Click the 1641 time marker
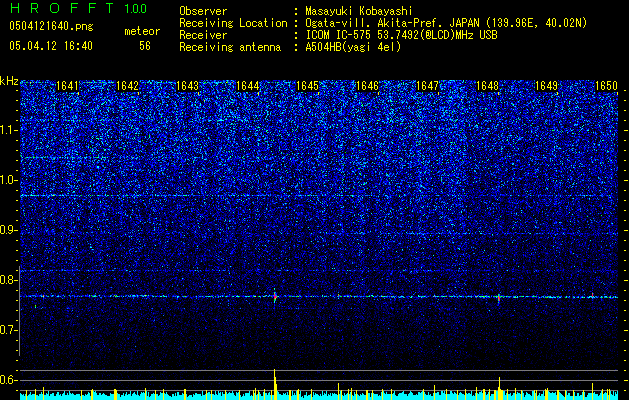This screenshot has width=629, height=400. click(67, 86)
